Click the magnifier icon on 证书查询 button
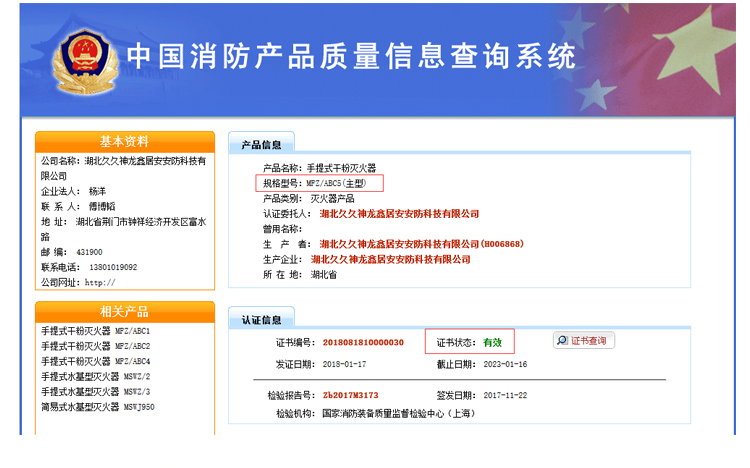 click(x=562, y=340)
